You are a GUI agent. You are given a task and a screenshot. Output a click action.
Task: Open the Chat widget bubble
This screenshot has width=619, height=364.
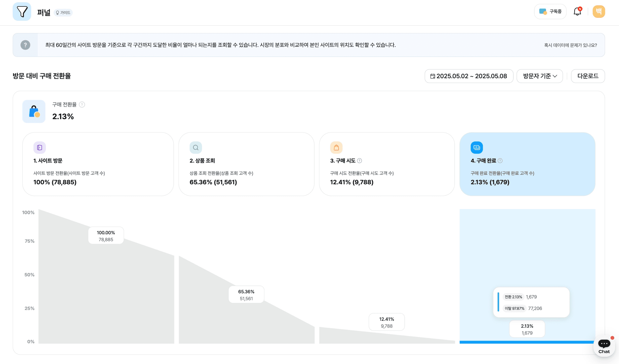pos(604,345)
